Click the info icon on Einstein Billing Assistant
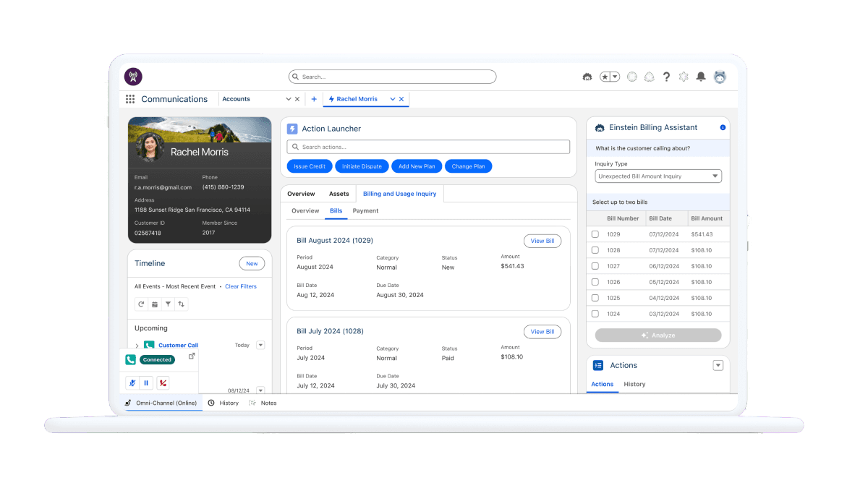Image resolution: width=868 pixels, height=488 pixels. (x=723, y=128)
